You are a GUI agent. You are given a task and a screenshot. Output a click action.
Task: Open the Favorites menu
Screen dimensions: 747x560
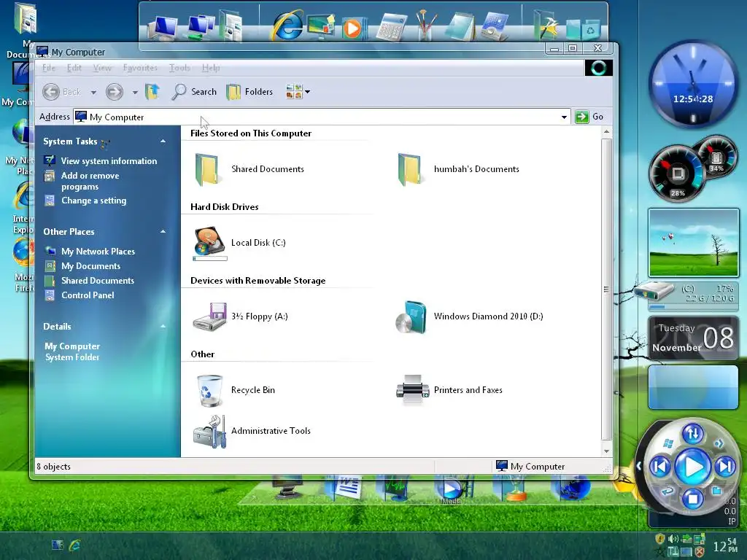click(140, 68)
